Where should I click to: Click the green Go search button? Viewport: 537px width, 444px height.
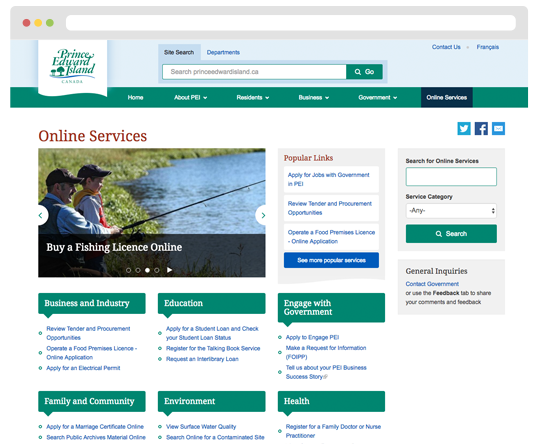tap(364, 72)
